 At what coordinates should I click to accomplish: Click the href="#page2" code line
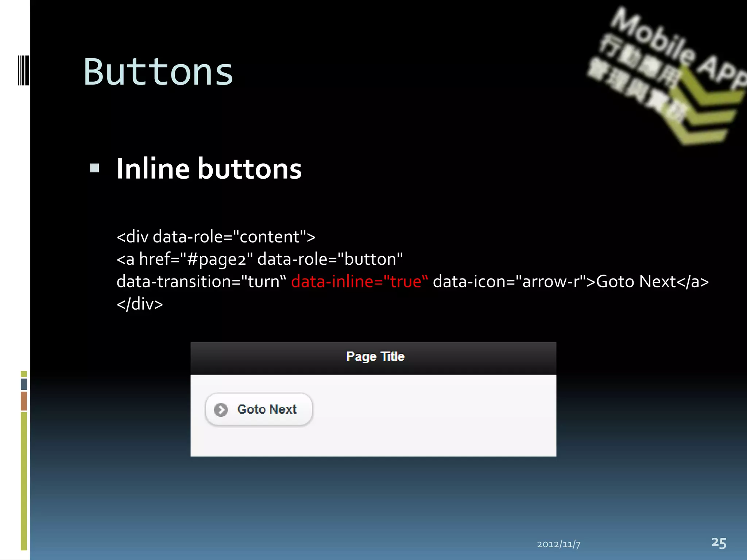pos(260,259)
